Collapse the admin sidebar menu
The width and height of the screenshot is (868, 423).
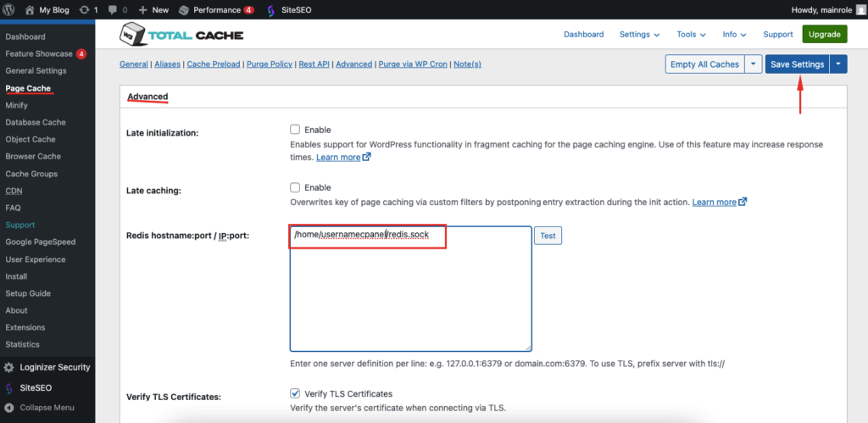click(x=39, y=408)
